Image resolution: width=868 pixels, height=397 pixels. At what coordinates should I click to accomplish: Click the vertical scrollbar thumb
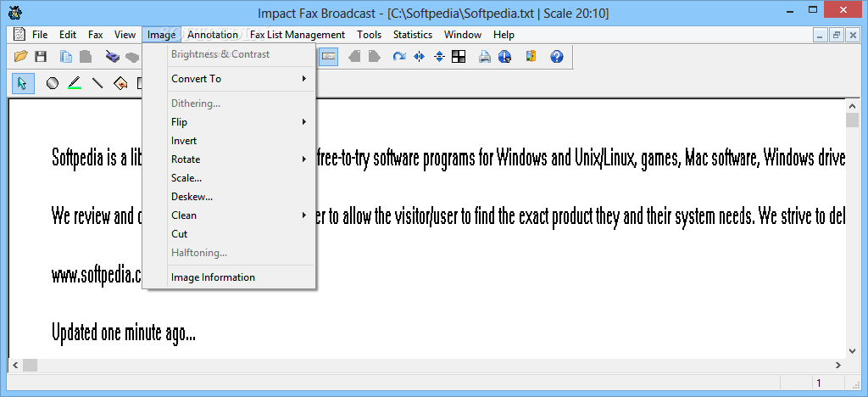coord(853,120)
